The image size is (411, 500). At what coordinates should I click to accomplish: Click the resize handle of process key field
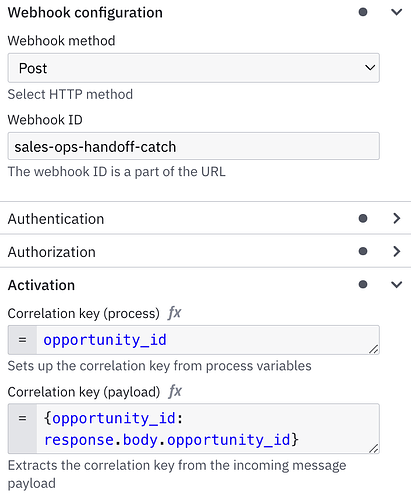coord(374,349)
